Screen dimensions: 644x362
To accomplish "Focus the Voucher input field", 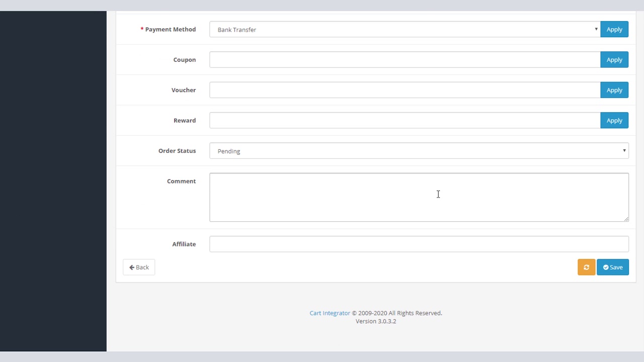I will pos(405,90).
